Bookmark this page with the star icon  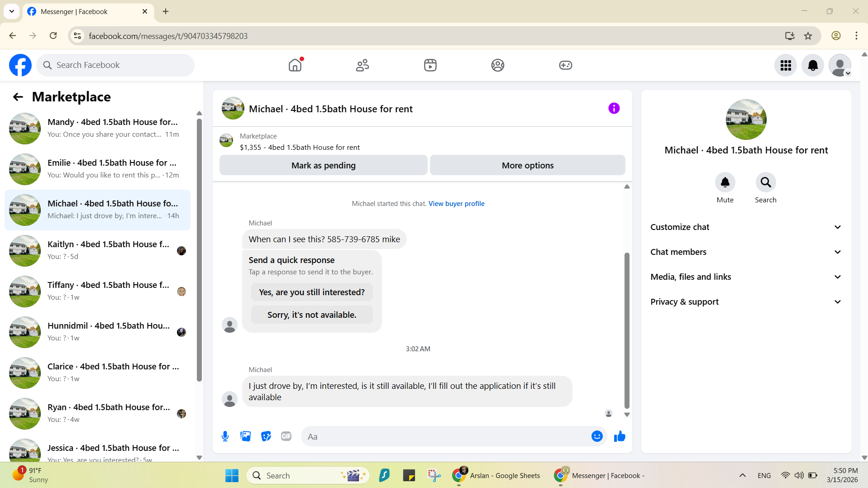point(808,36)
